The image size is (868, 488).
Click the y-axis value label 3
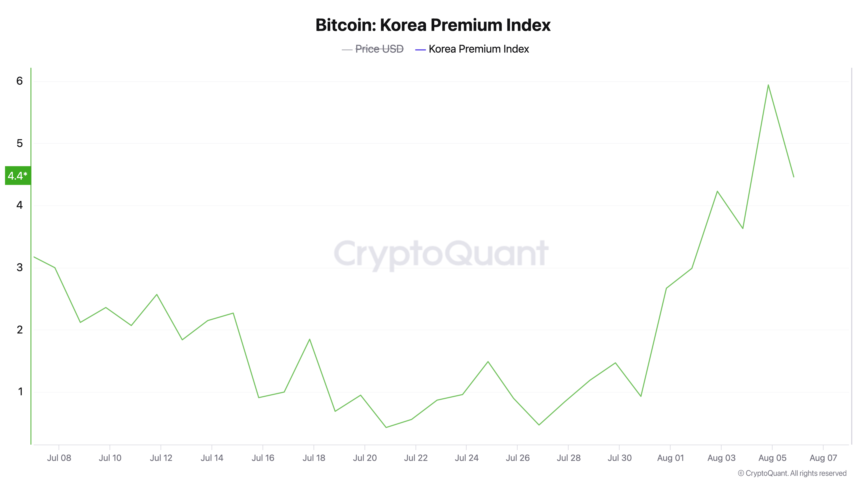pyautogui.click(x=20, y=267)
